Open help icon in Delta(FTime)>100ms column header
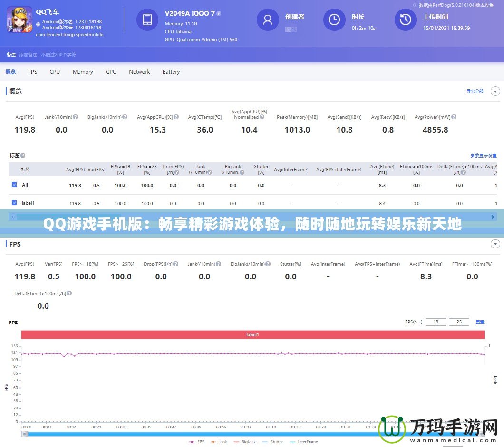 pos(464,172)
